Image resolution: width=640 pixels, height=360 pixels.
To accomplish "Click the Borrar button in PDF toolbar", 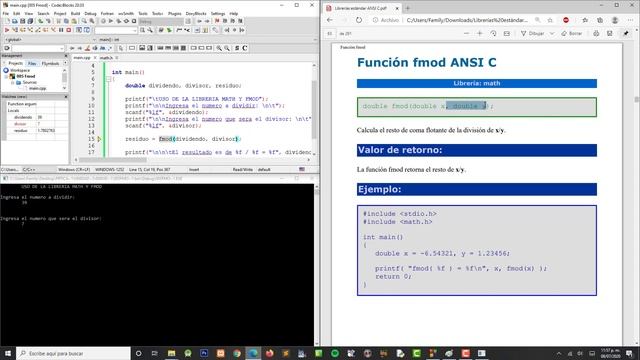I will (x=572, y=33).
